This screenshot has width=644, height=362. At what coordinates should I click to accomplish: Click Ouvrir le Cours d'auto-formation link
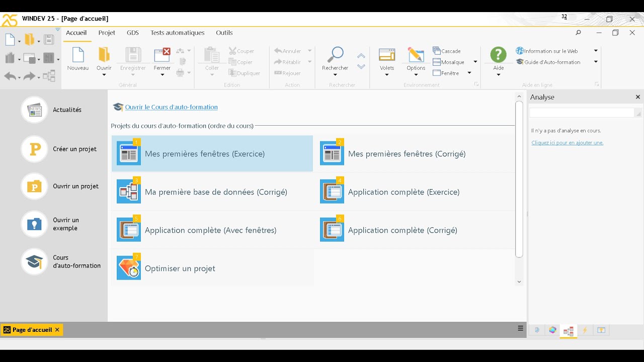pos(172,107)
